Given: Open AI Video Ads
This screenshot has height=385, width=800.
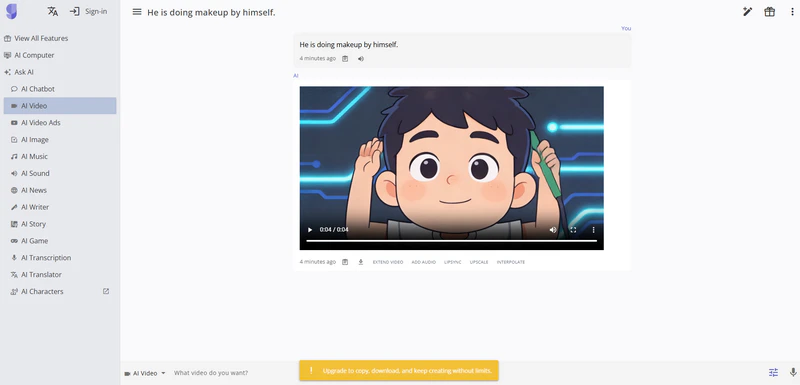Looking at the screenshot, I should [60, 122].
